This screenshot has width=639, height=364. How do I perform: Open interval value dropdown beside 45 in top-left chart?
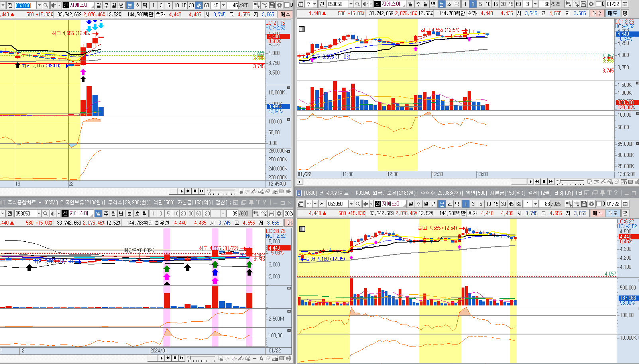click(223, 5)
